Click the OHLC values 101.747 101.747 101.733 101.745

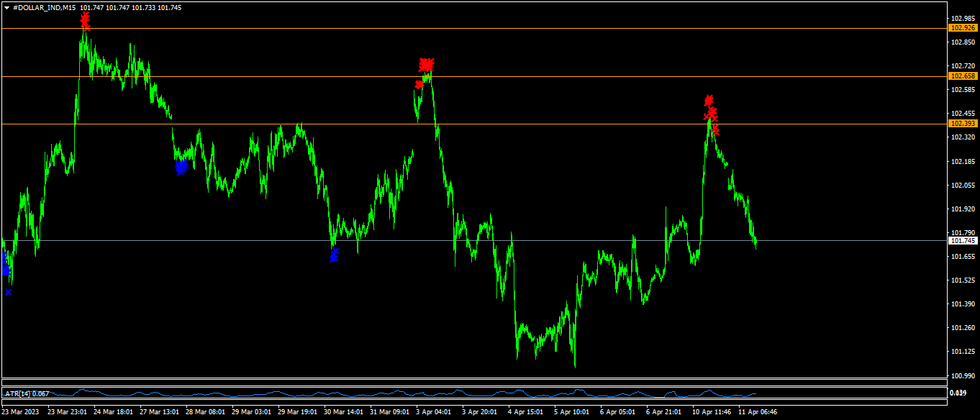pos(131,7)
